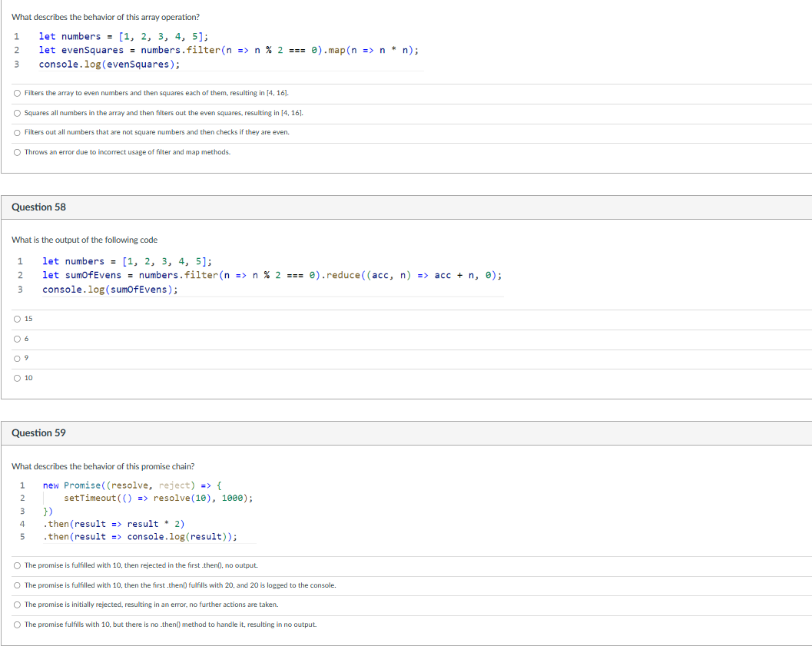The image size is (812, 656).
Task: Click 'What is the output of the following code'
Action: click(85, 240)
